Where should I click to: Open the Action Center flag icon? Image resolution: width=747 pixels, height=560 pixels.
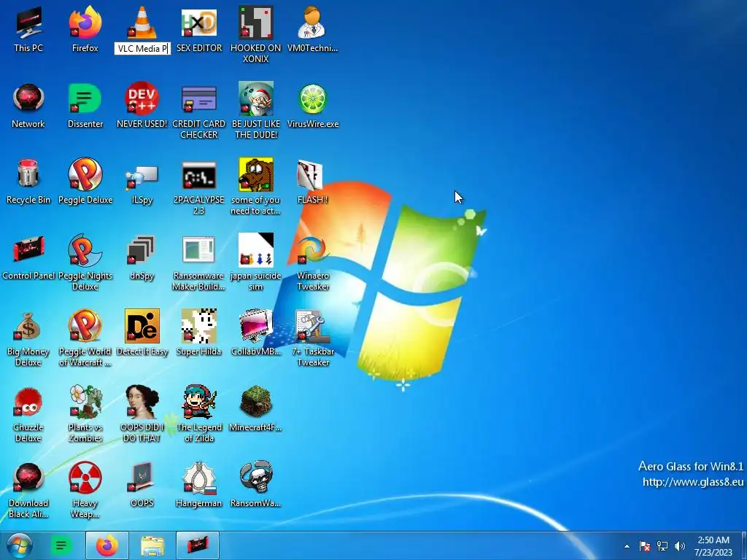(x=645, y=546)
